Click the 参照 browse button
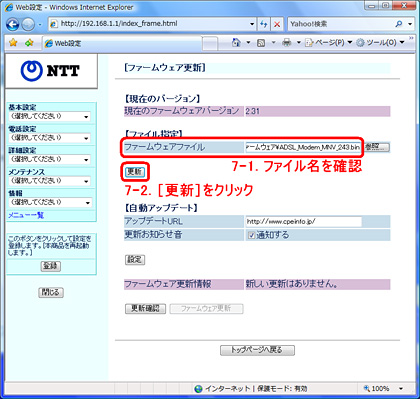The width and height of the screenshot is (420, 399). pos(377,147)
